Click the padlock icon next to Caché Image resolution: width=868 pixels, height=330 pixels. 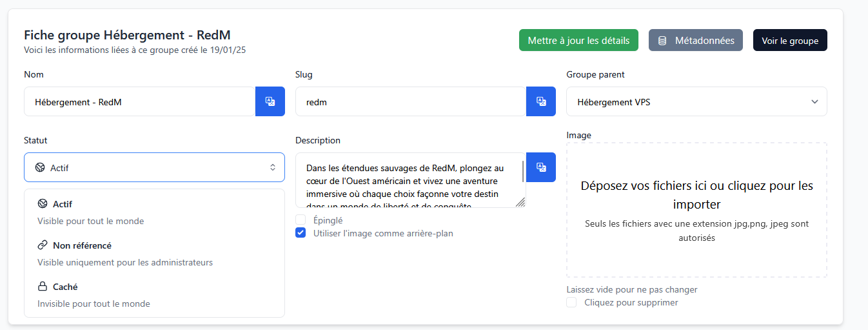[x=43, y=287]
